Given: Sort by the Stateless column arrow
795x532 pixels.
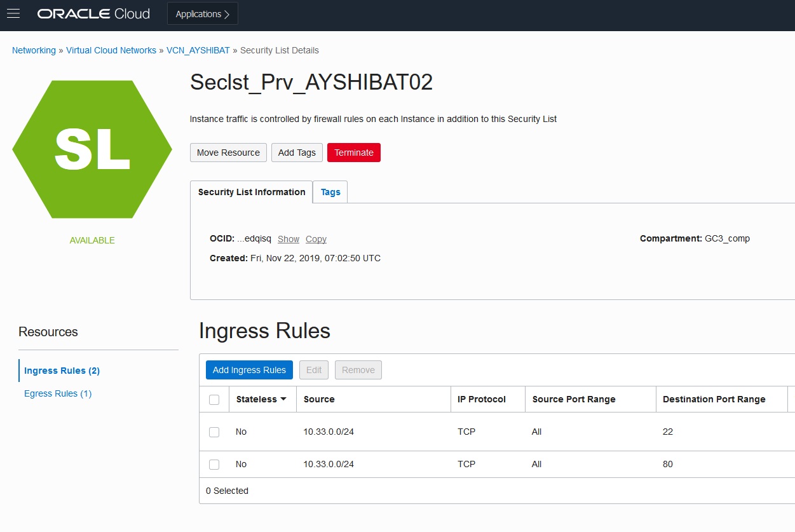Looking at the screenshot, I should coord(283,399).
